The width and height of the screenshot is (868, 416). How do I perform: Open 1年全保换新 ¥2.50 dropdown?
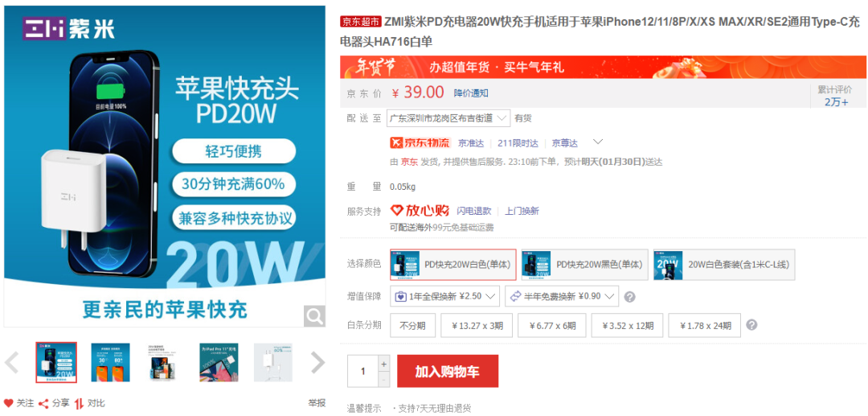click(x=445, y=296)
